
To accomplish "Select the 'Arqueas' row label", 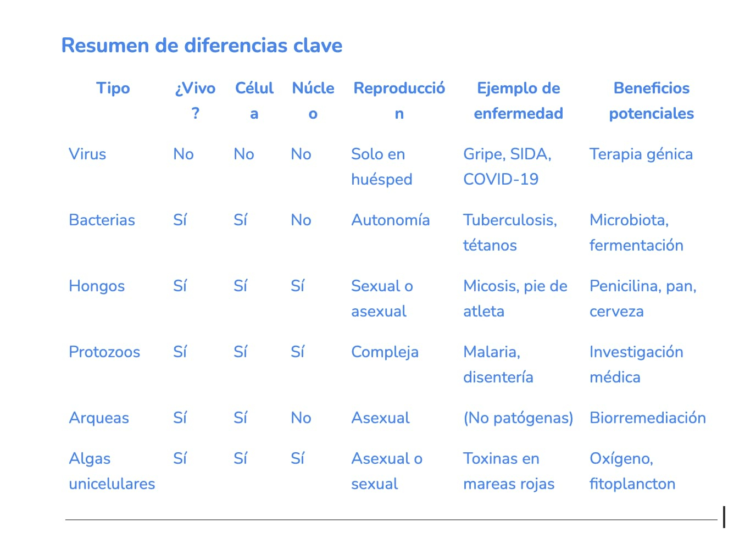I will 99,418.
